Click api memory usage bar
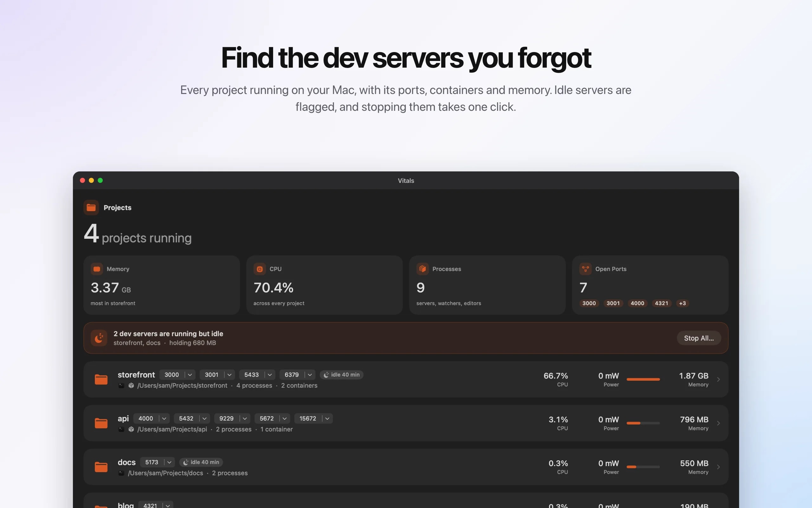The height and width of the screenshot is (508, 812). click(x=643, y=423)
